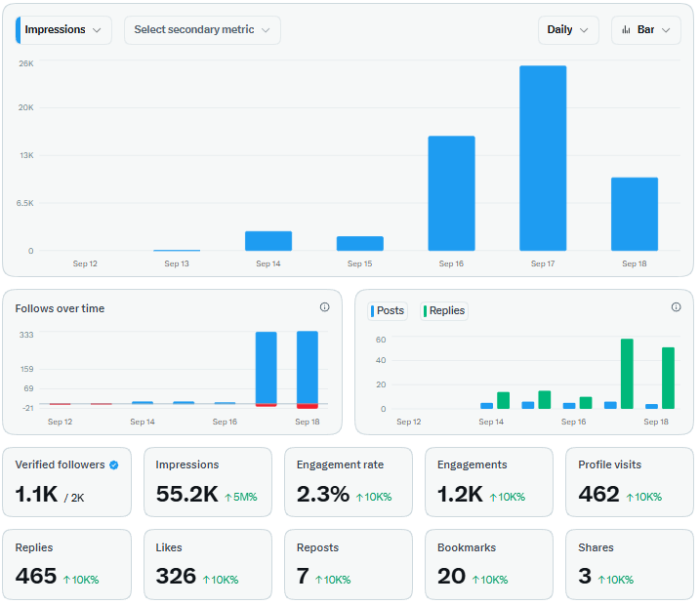Open the Daily interval dropdown
The image size is (700, 605).
pyautogui.click(x=568, y=30)
